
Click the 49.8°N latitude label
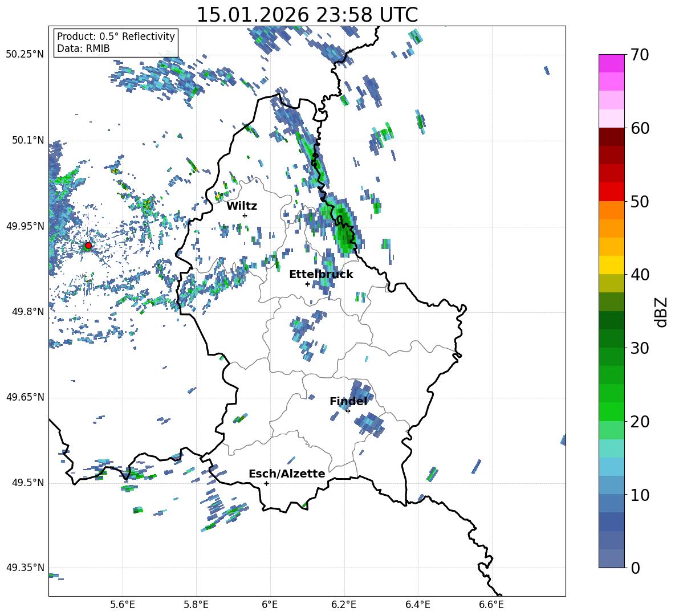tap(28, 312)
